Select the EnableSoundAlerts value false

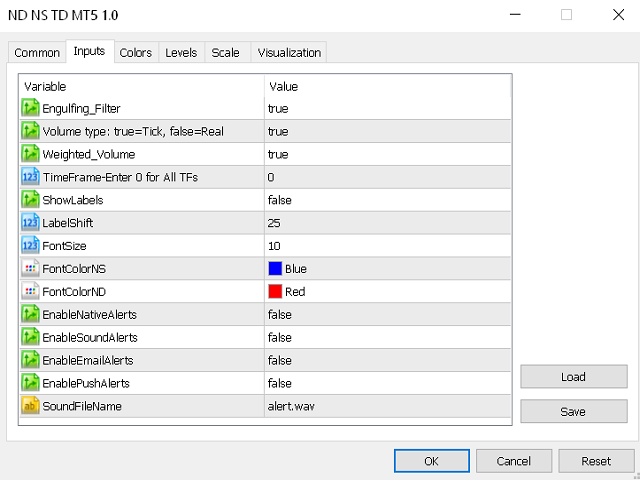pyautogui.click(x=280, y=337)
